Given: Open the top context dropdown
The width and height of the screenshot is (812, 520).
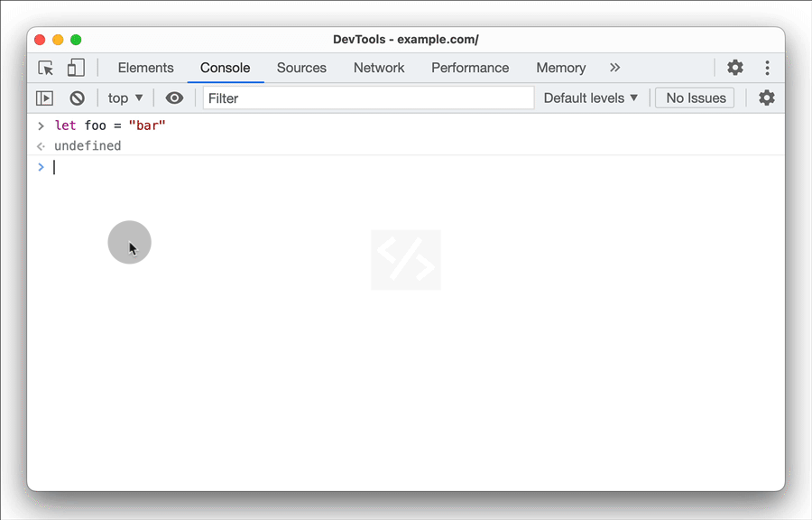Looking at the screenshot, I should tap(125, 97).
